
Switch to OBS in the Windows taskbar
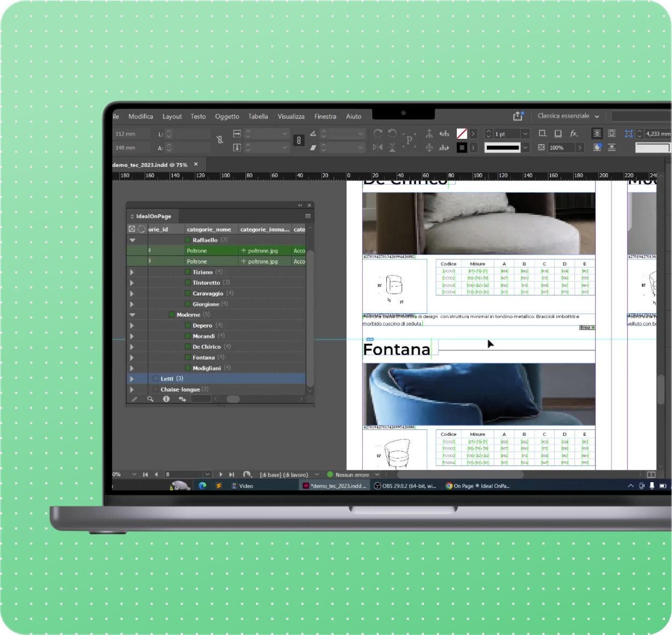click(x=405, y=486)
